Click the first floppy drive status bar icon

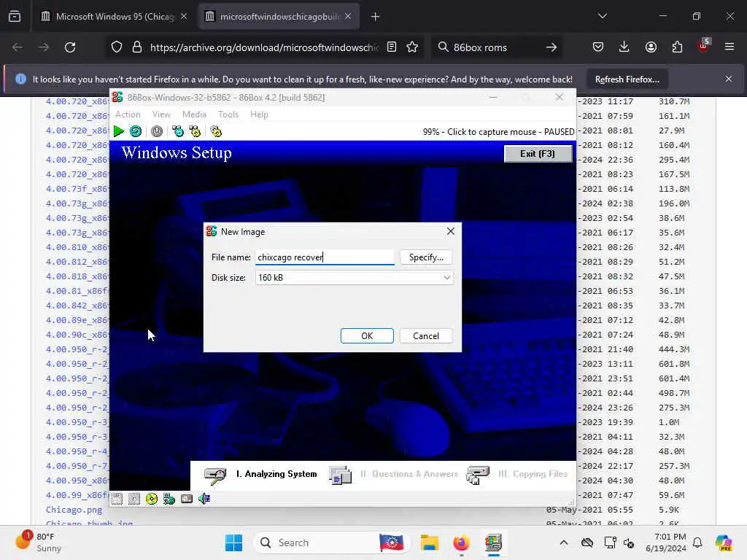tap(117, 499)
